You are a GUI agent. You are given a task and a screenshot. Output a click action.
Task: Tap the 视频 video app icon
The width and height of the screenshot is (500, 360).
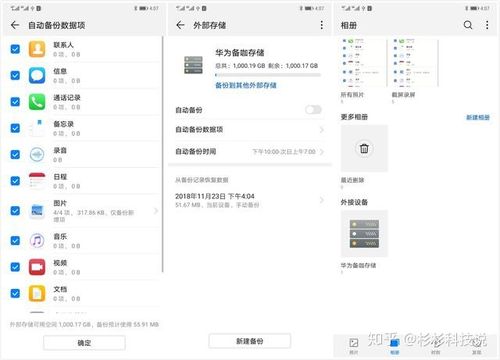click(x=37, y=267)
